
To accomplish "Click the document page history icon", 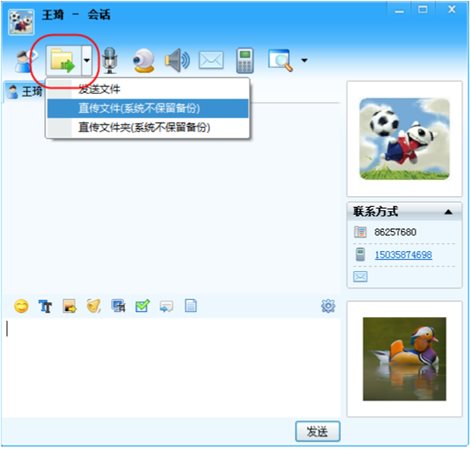I will (x=191, y=306).
